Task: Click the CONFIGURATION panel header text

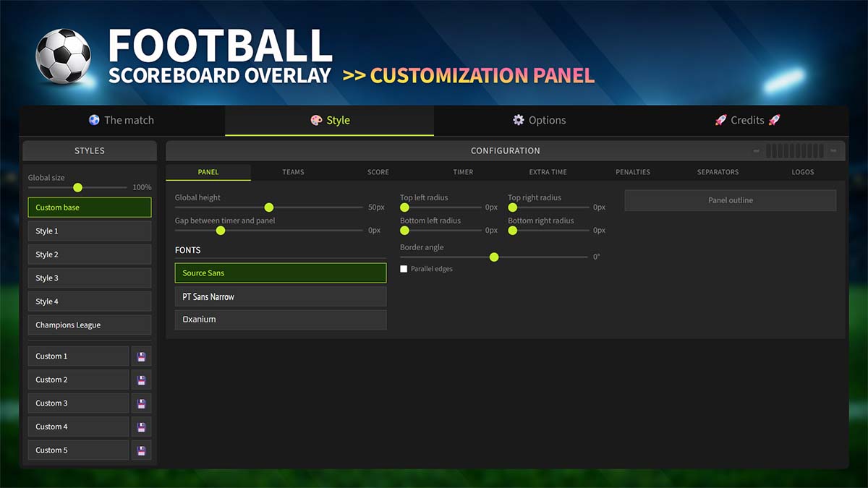Action: (x=506, y=150)
